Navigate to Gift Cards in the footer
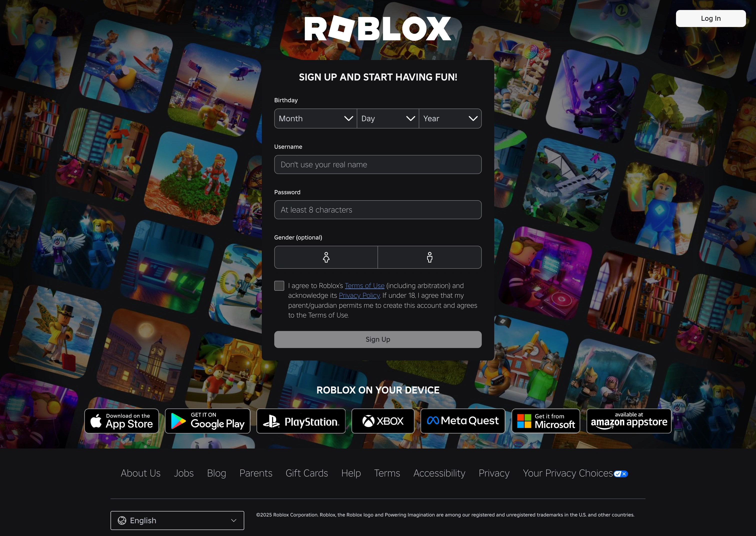The image size is (756, 536). pos(306,473)
